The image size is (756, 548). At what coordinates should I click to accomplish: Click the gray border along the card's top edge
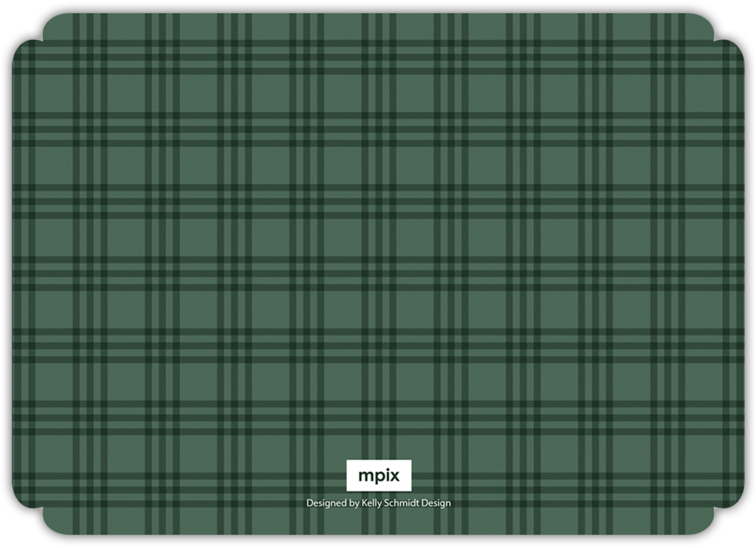click(x=378, y=7)
